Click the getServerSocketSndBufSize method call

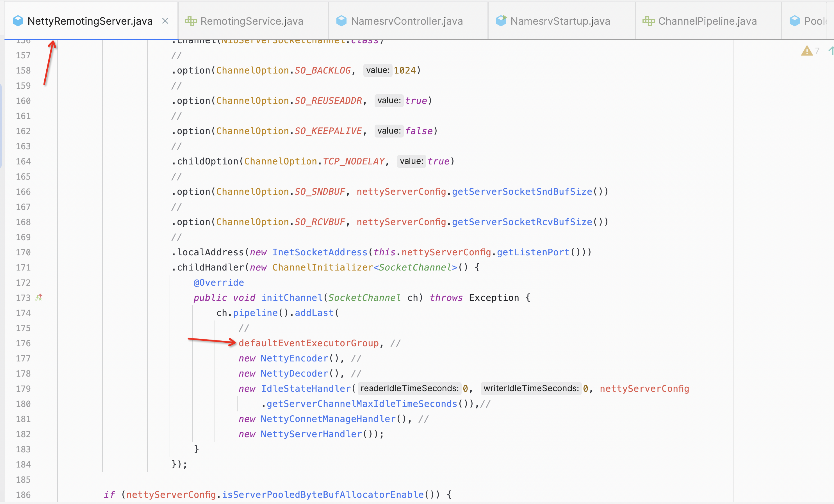coord(522,192)
